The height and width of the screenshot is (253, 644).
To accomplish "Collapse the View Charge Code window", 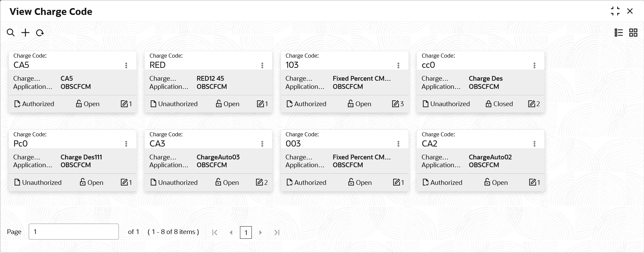I will click(615, 11).
